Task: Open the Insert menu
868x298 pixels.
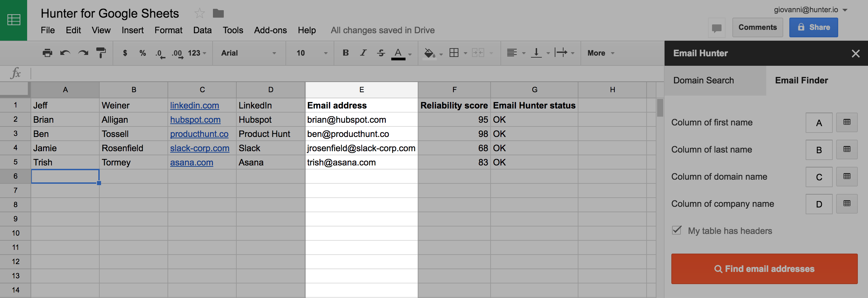Action: [x=133, y=30]
